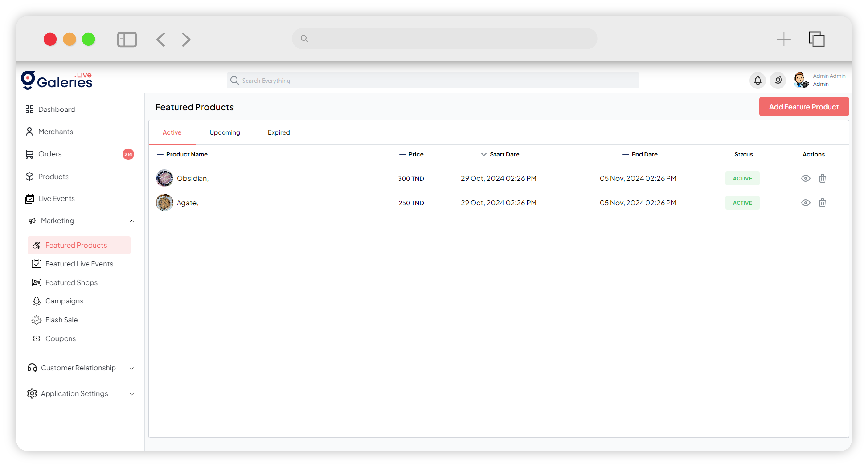
Task: Open Orders with 214 badge
Action: (x=50, y=154)
